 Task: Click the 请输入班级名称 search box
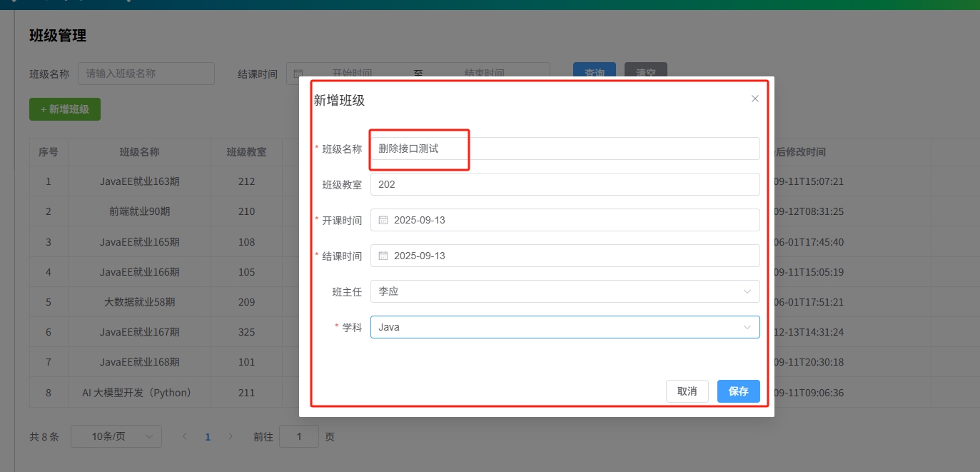[x=146, y=73]
